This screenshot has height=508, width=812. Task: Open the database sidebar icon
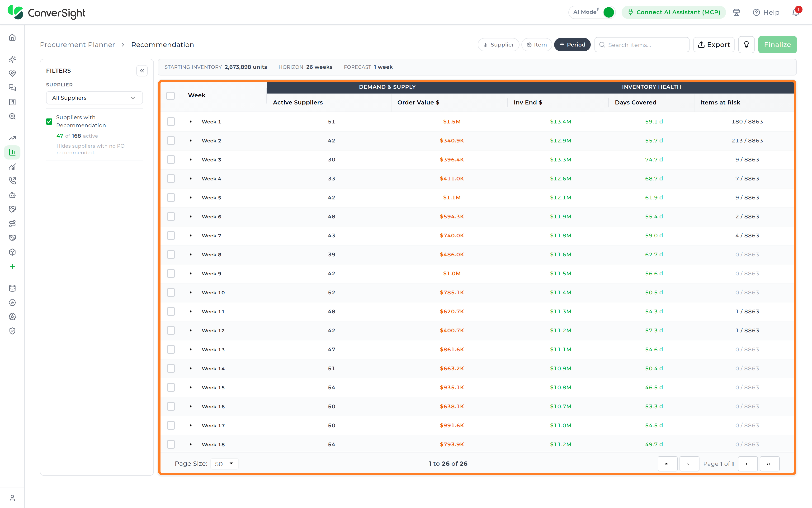12,288
